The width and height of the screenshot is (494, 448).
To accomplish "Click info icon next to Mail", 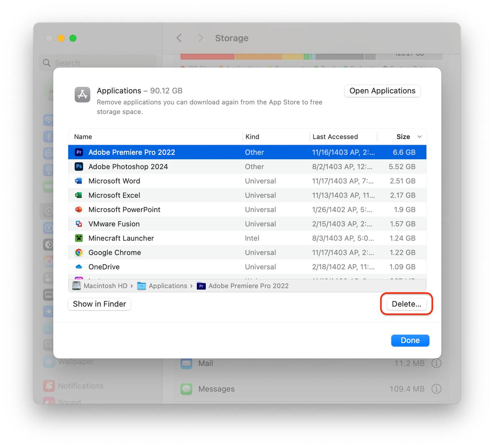I will coord(436,363).
